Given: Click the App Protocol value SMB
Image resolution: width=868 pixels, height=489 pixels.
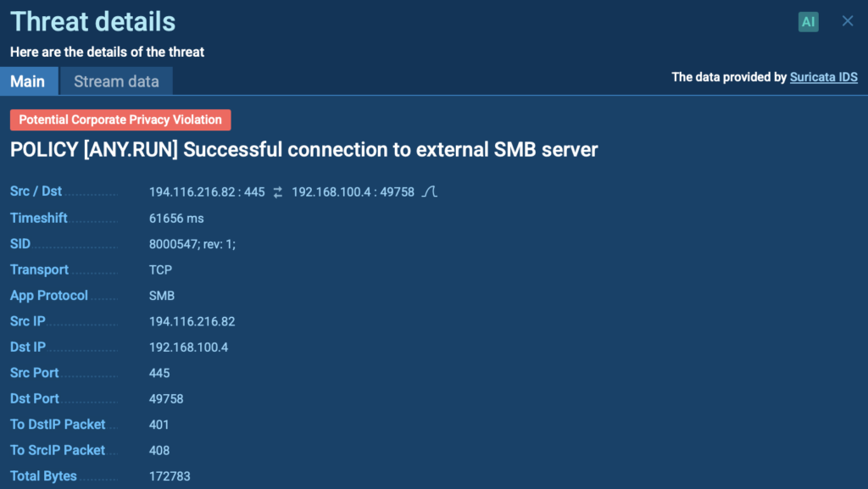Looking at the screenshot, I should (161, 296).
